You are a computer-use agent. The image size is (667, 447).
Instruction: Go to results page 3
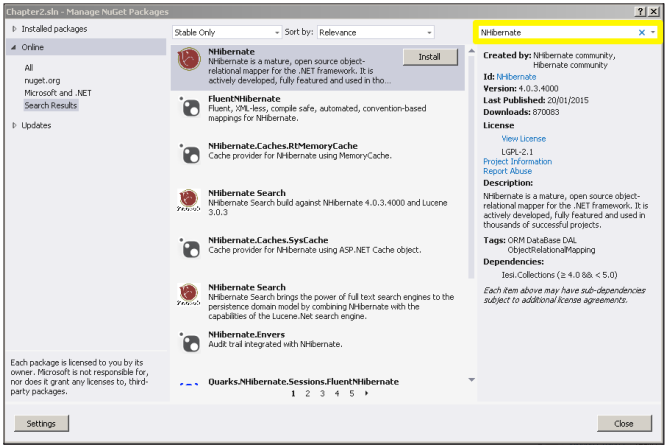click(322, 394)
